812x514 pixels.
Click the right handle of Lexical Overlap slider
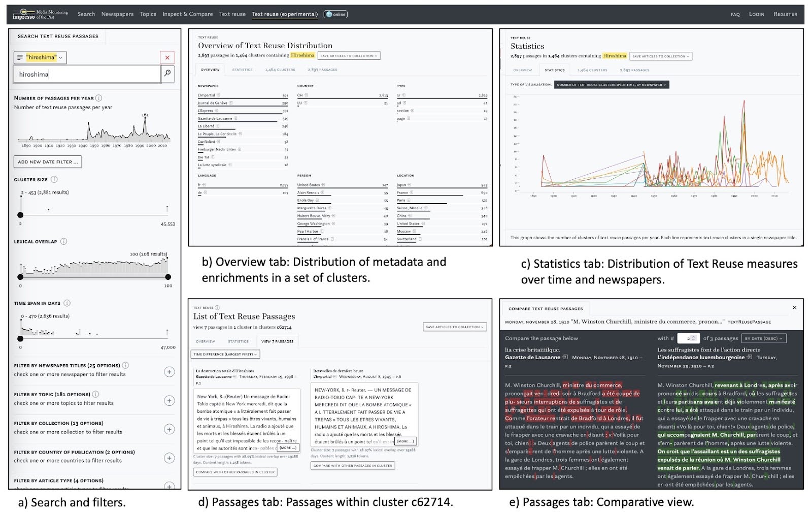tap(168, 277)
